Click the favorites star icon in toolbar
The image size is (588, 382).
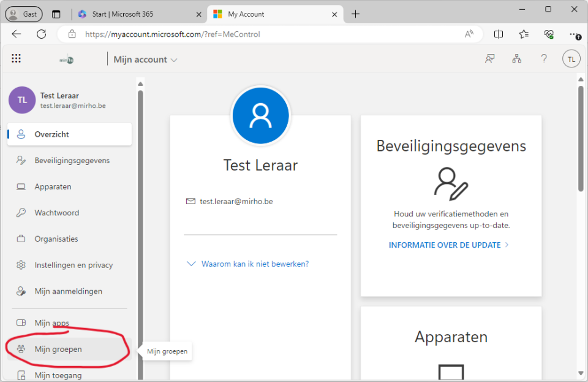click(x=524, y=34)
